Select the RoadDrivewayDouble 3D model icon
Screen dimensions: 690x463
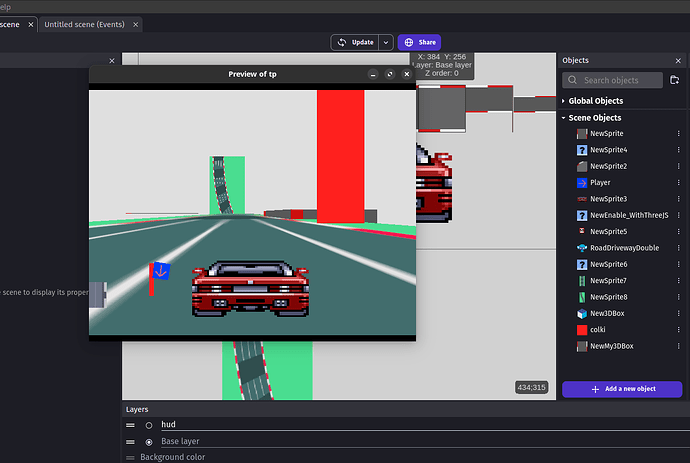[x=582, y=248]
